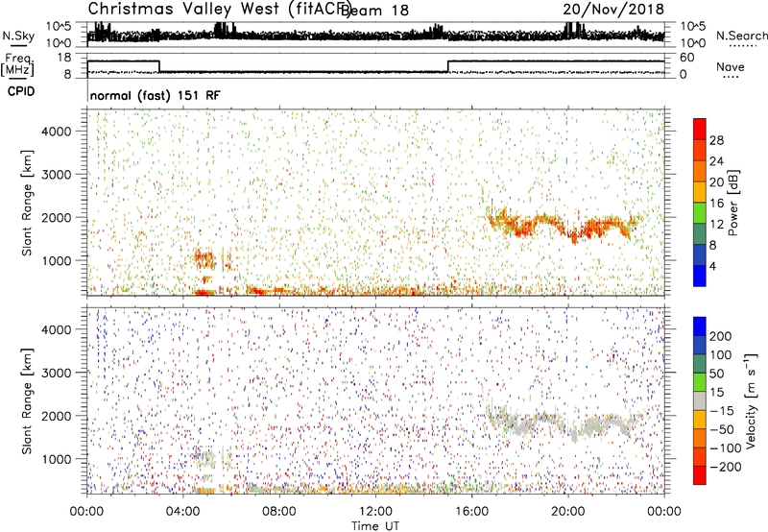Image resolution: width=768 pixels, height=532 pixels.
Task: Click the "Slant Range [km]" label of velocity panel
Action: click(x=27, y=400)
